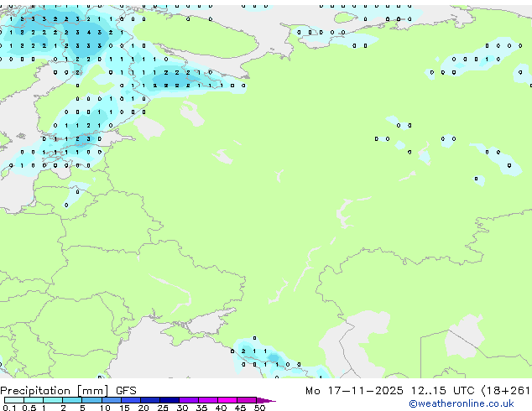Click the '30' legend label

coord(182,408)
